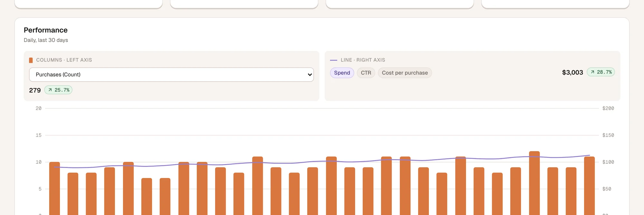Click the 'COLUMNS · LEFT AXIS' label
Image resolution: width=644 pixels, height=215 pixels.
coord(64,60)
